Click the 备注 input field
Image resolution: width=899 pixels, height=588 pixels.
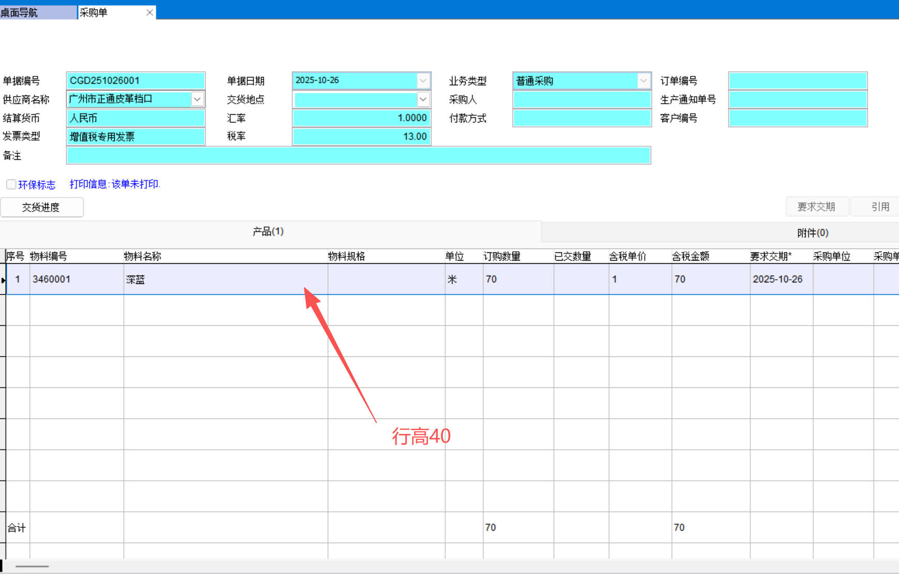pyautogui.click(x=358, y=156)
